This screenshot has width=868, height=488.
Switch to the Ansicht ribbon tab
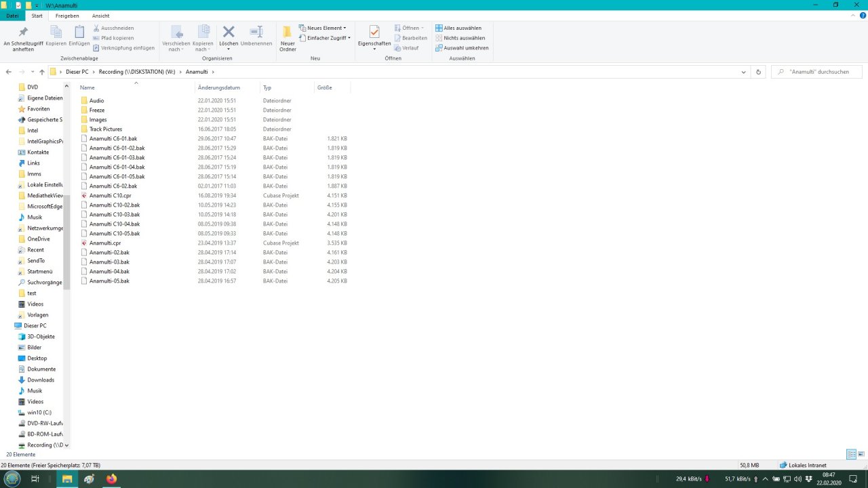tap(100, 16)
